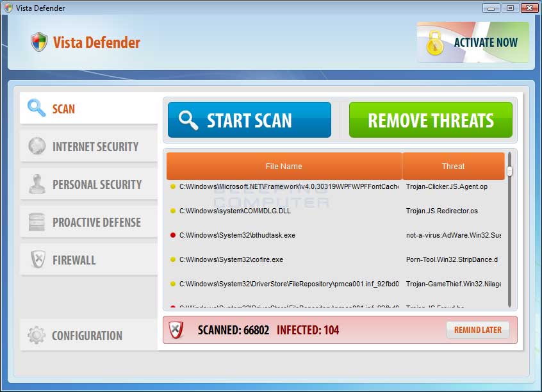Click yellow dot beside cofire.exe row
Viewport: 542px width, 392px height.
[173, 259]
